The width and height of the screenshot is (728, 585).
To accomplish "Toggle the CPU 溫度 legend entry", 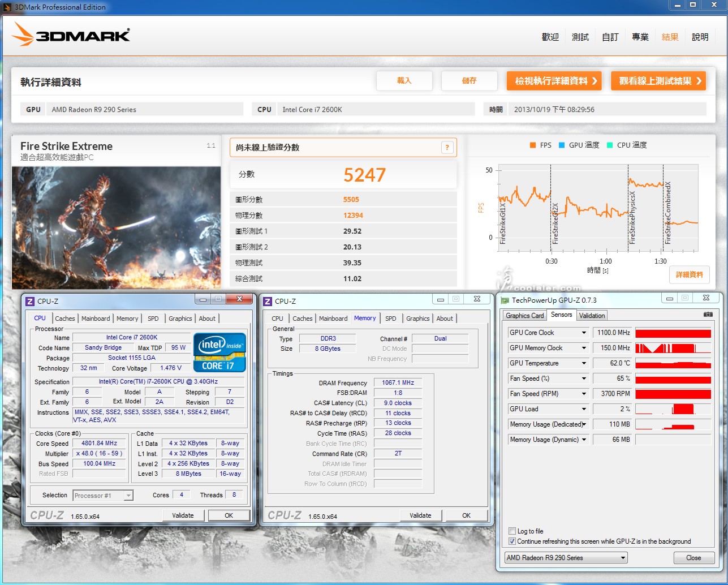I will [627, 145].
